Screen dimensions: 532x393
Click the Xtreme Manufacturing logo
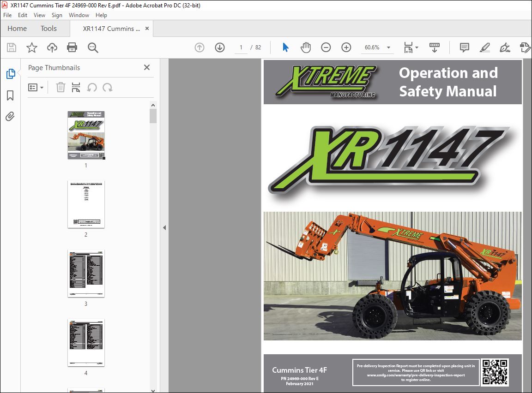(326, 82)
